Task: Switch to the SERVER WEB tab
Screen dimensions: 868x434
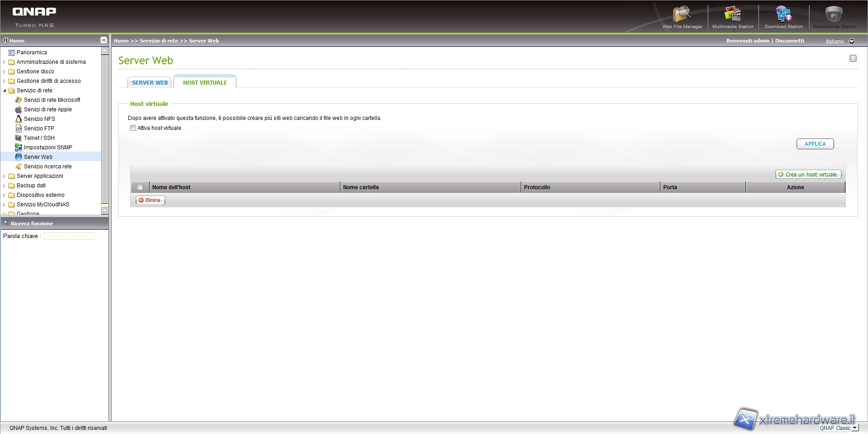Action: 150,83
